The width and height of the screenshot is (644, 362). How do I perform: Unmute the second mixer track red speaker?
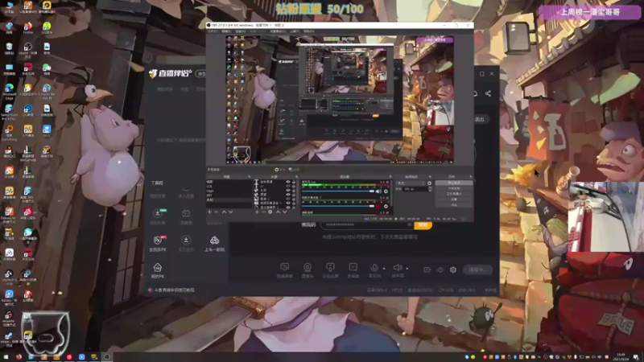coord(378,206)
